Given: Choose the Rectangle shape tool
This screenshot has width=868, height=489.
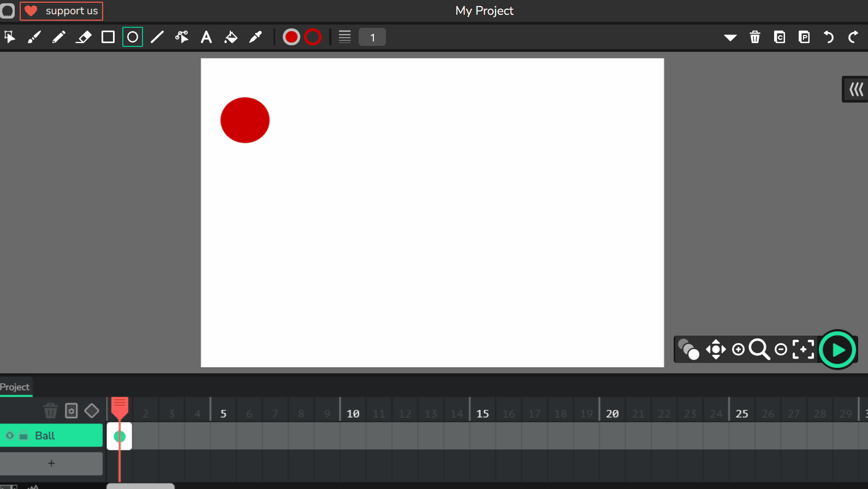Looking at the screenshot, I should (108, 37).
